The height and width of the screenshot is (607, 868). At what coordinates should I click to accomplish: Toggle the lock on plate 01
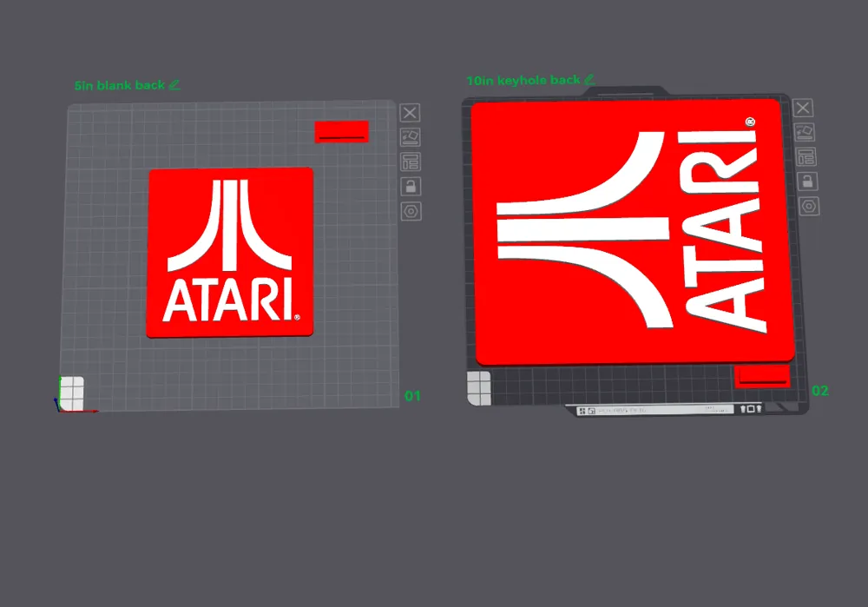click(411, 186)
